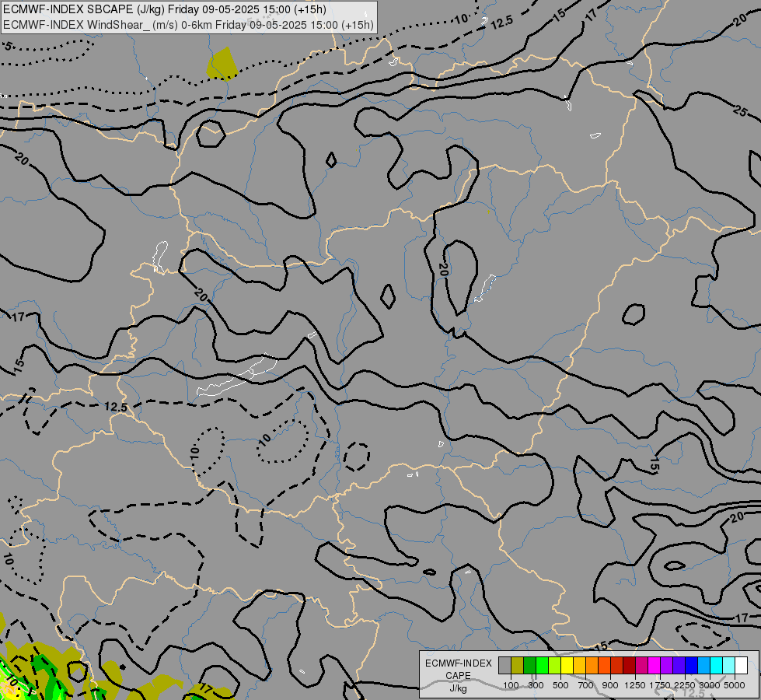Click the legend label 300

pos(536,685)
